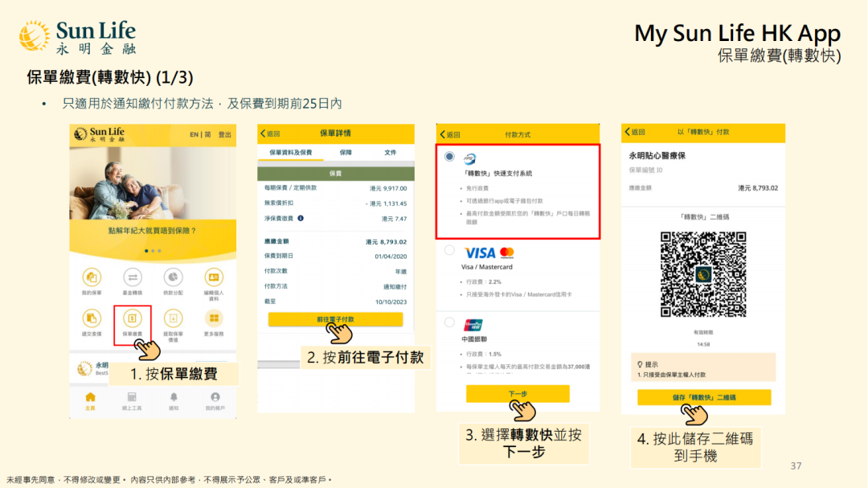Switch to the 文件 tab

(x=391, y=152)
